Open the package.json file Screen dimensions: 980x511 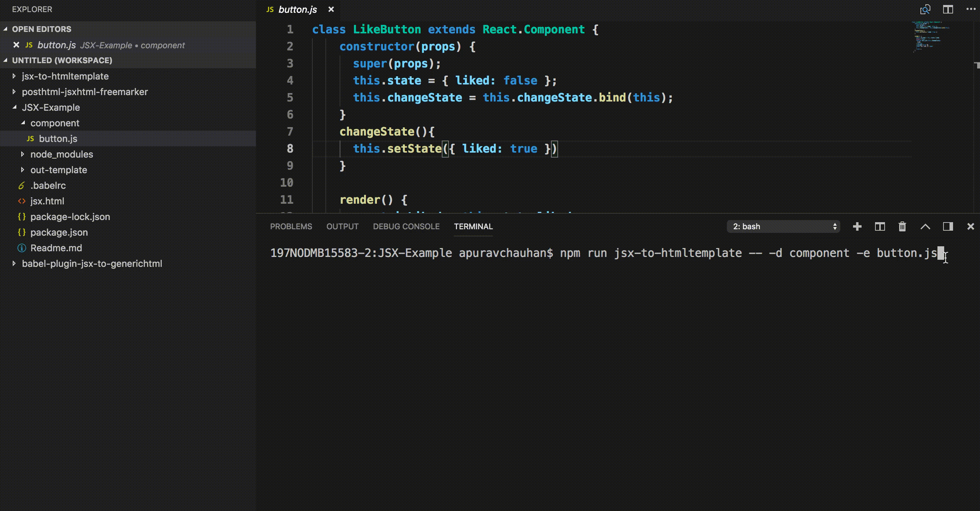click(x=59, y=232)
